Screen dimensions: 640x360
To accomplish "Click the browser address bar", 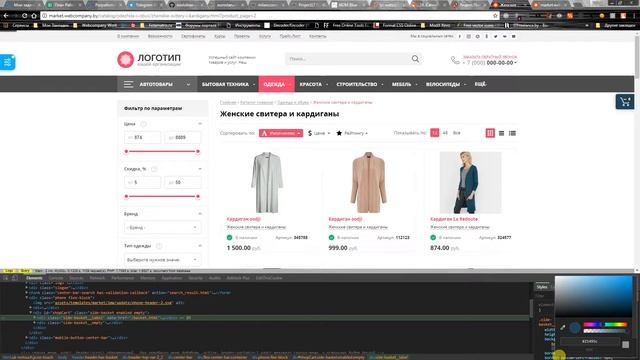I will 269,16.
